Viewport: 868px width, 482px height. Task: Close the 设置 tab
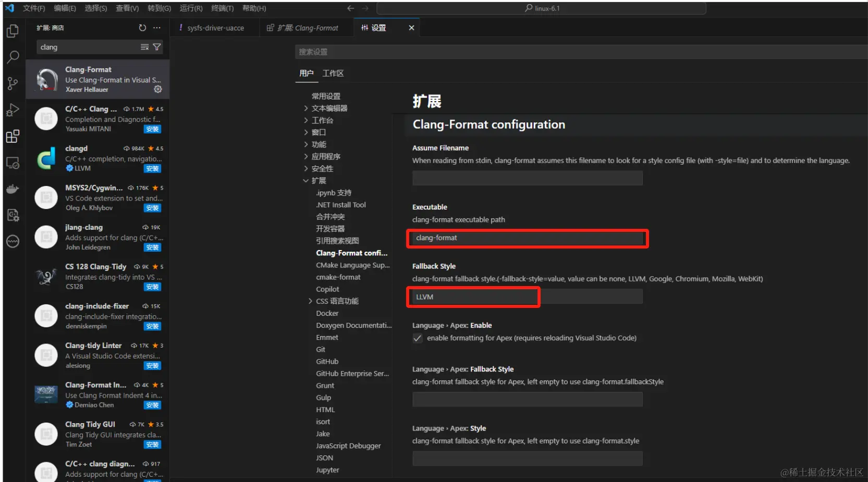click(411, 28)
